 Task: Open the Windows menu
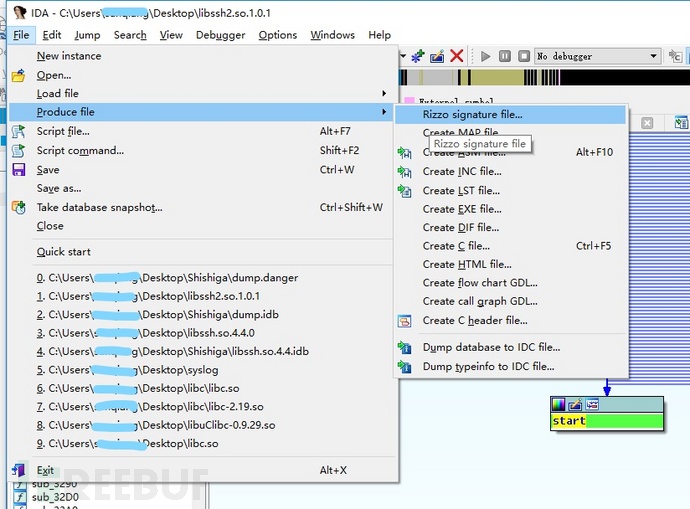pos(332,35)
